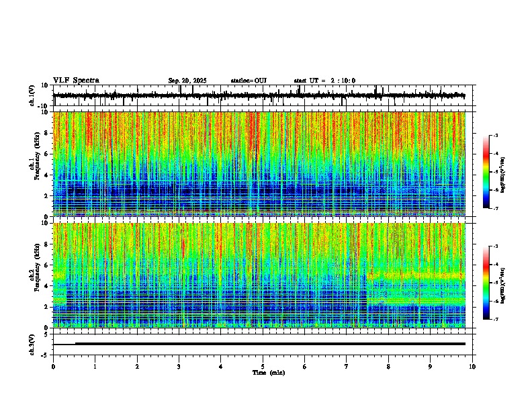Click the ch.2 Frequency (kHz) axis label
The image size is (532, 411).
click(35, 268)
